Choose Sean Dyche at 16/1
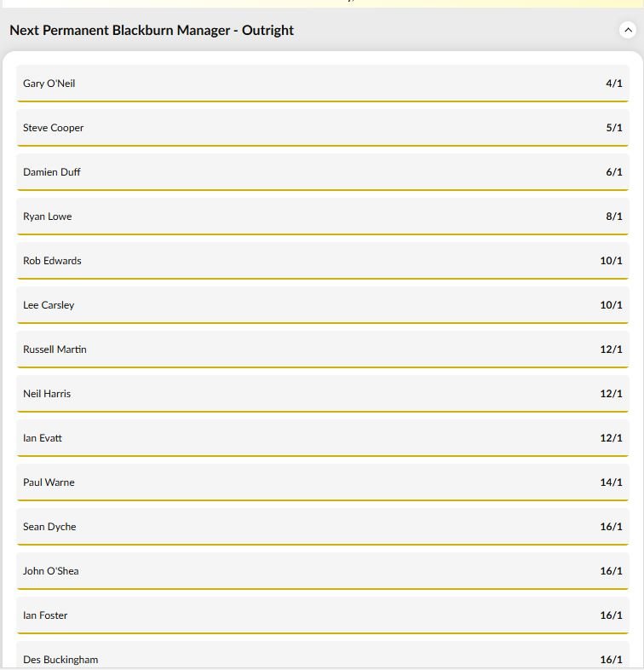Viewport: 644px width, 670px height. pyautogui.click(x=323, y=527)
